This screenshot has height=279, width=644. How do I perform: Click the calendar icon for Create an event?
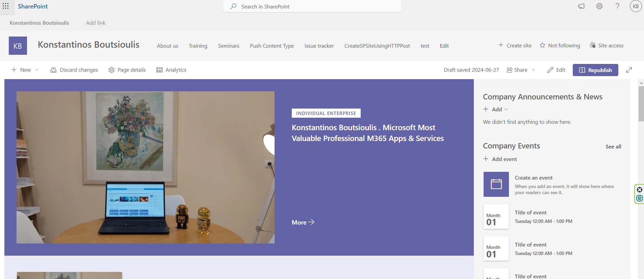[x=496, y=184]
